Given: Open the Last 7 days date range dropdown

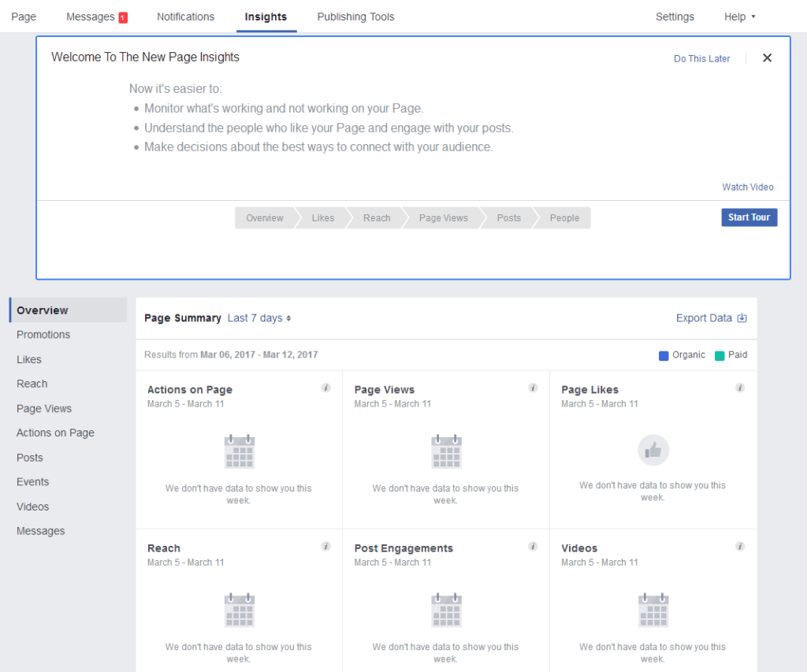Looking at the screenshot, I should [259, 318].
